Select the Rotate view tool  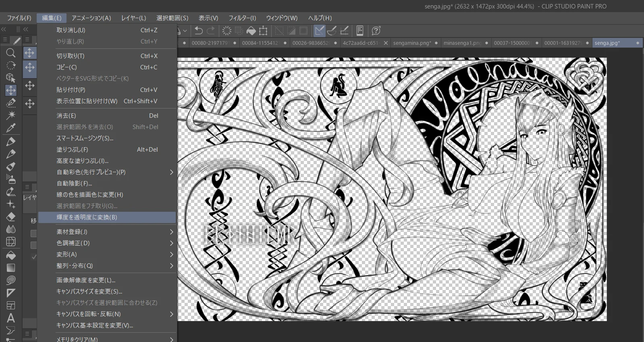coord(11,65)
